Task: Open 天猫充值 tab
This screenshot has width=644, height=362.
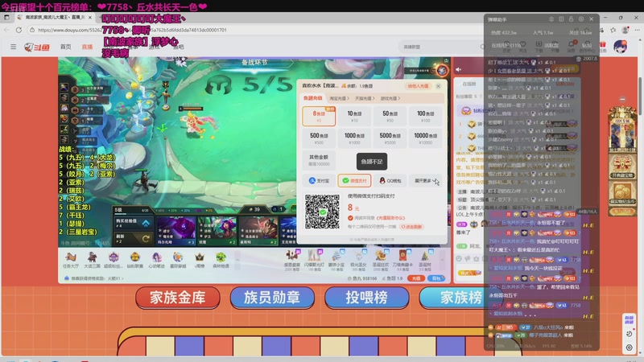Action: click(x=365, y=98)
